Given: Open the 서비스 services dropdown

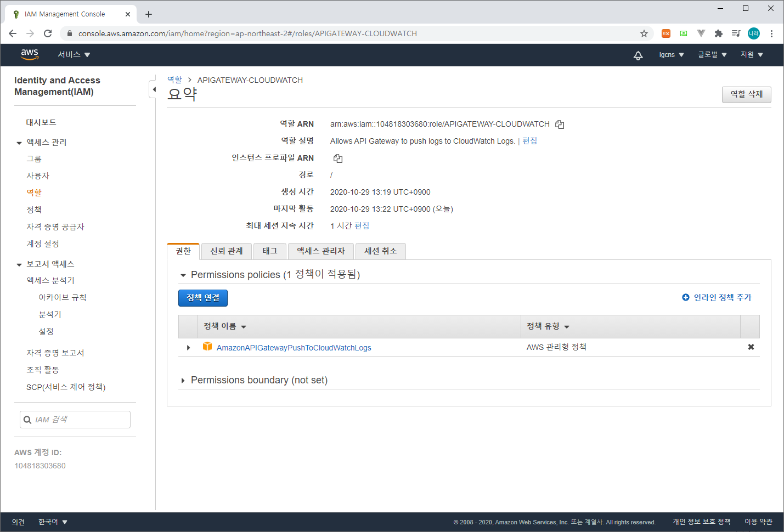Looking at the screenshot, I should coord(74,55).
